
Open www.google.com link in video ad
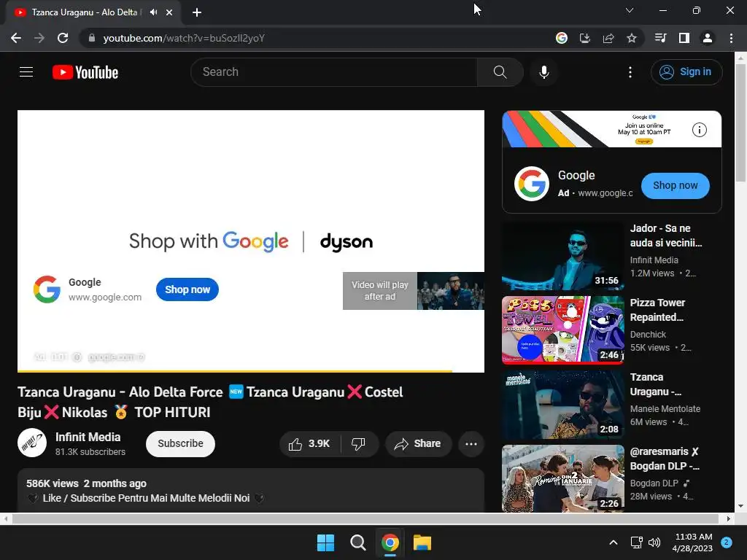tap(105, 297)
